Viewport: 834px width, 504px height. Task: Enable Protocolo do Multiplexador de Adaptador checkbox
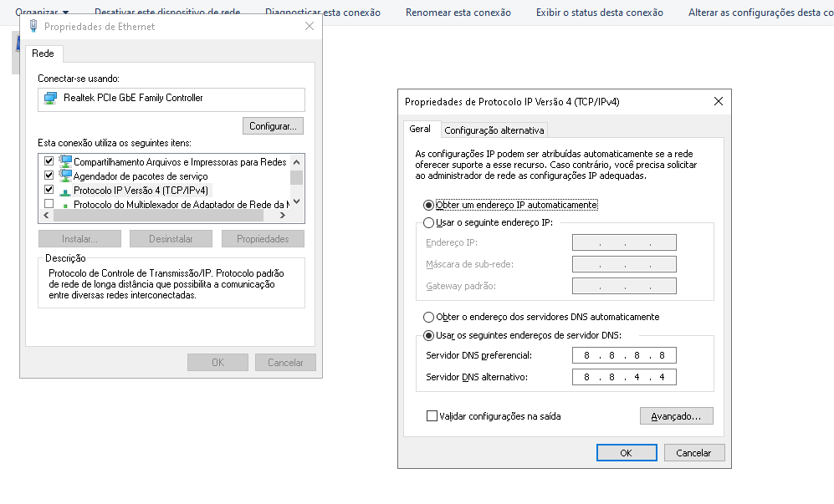coord(49,204)
